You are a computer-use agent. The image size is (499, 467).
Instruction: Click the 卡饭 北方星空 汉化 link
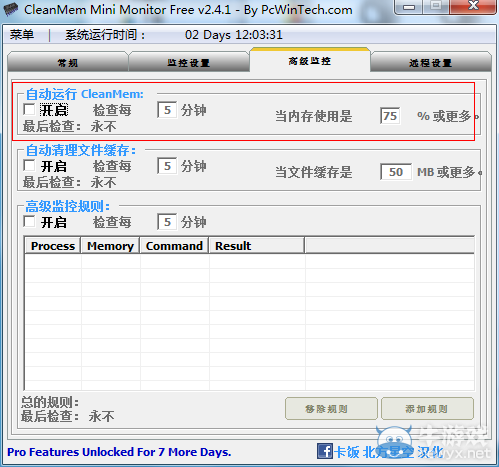tap(389, 452)
